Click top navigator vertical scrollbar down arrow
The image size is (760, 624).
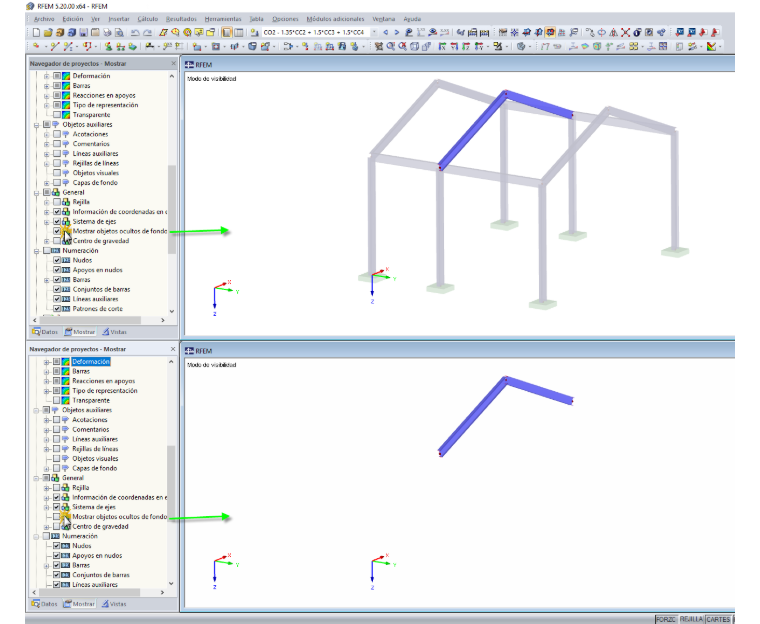172,311
